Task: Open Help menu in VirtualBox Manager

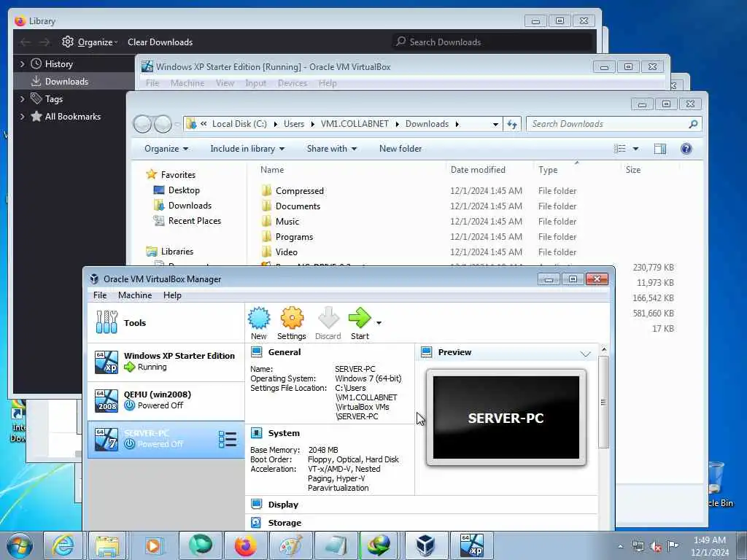Action: (x=172, y=295)
